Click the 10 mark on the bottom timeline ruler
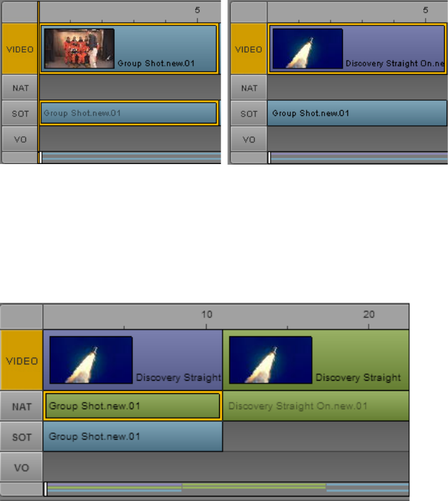 click(207, 315)
